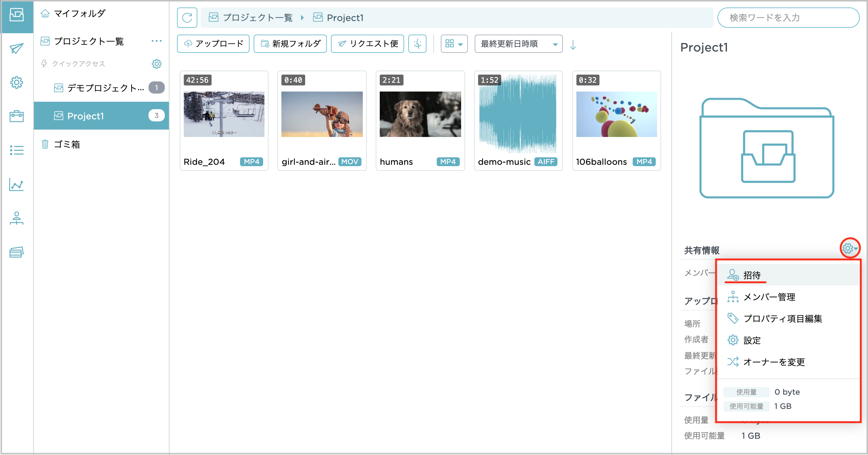Click the 新規フォルダ button
868x455 pixels.
point(290,44)
